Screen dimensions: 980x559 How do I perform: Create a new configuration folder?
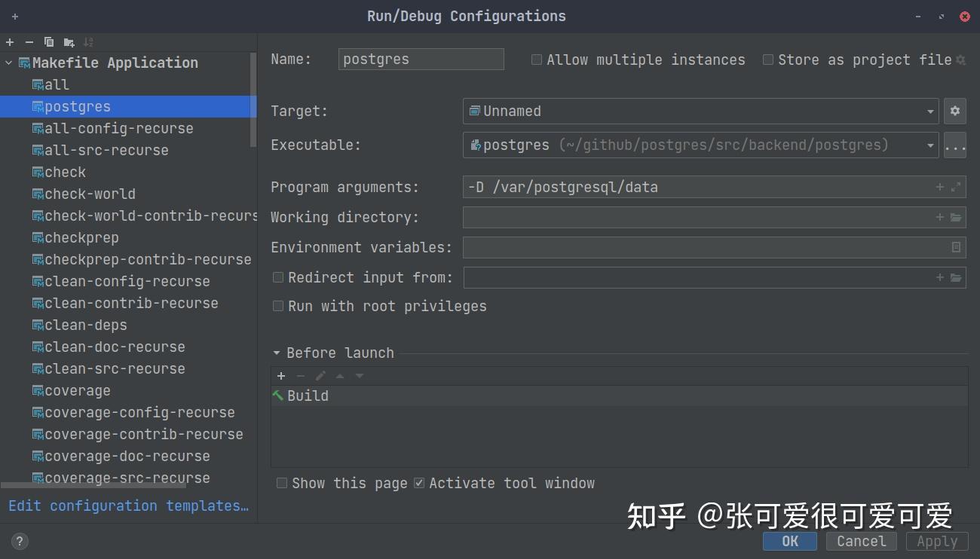(67, 42)
